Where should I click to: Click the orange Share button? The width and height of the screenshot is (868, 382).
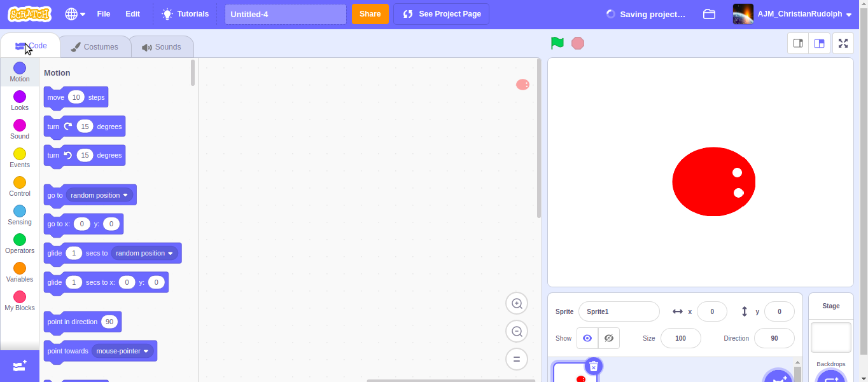pos(370,13)
